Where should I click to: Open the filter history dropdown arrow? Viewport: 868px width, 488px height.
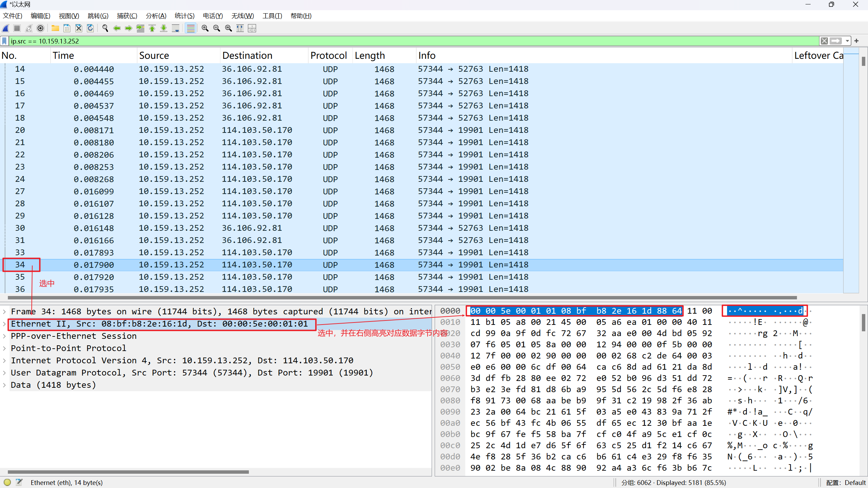(x=847, y=41)
